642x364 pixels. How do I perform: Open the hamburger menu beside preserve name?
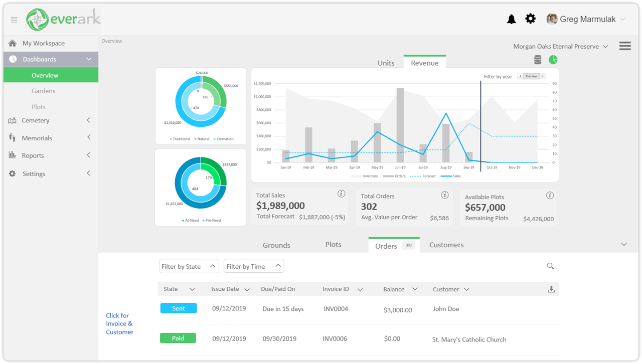pos(625,46)
